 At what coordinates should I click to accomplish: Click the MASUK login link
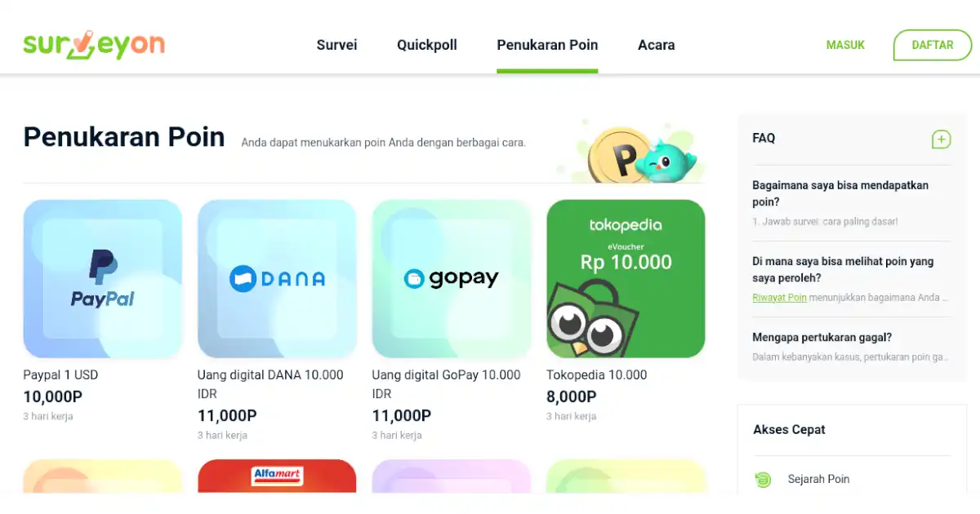[x=845, y=45]
